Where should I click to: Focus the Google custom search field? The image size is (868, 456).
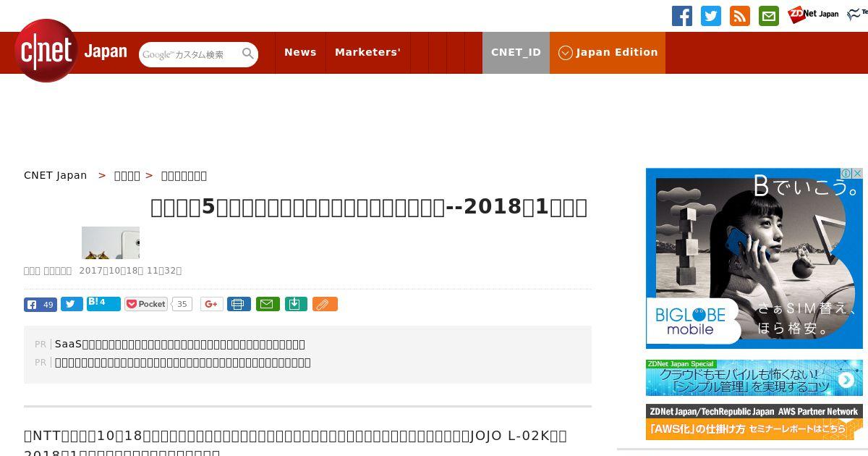[x=191, y=54]
